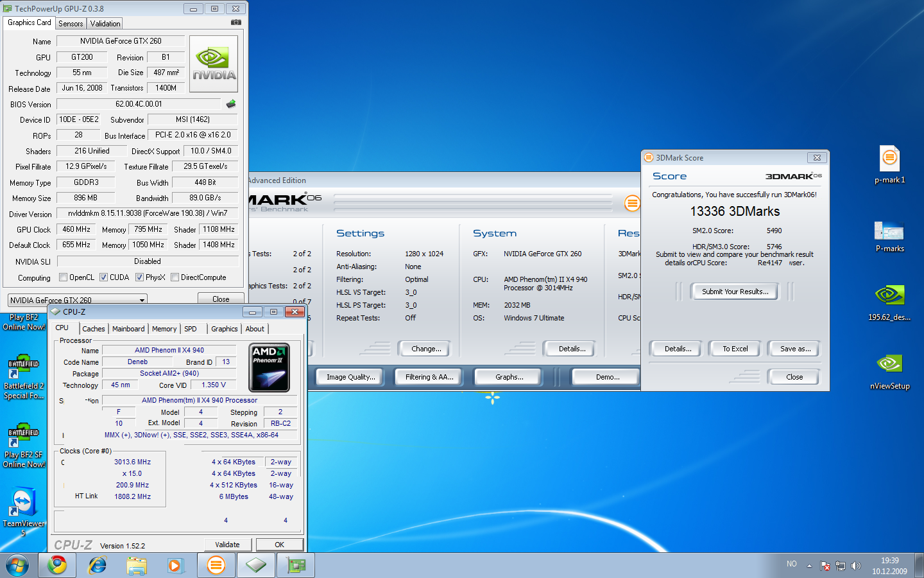Open the P-marks desktop icon
The height and width of the screenshot is (578, 924).
coord(889,236)
